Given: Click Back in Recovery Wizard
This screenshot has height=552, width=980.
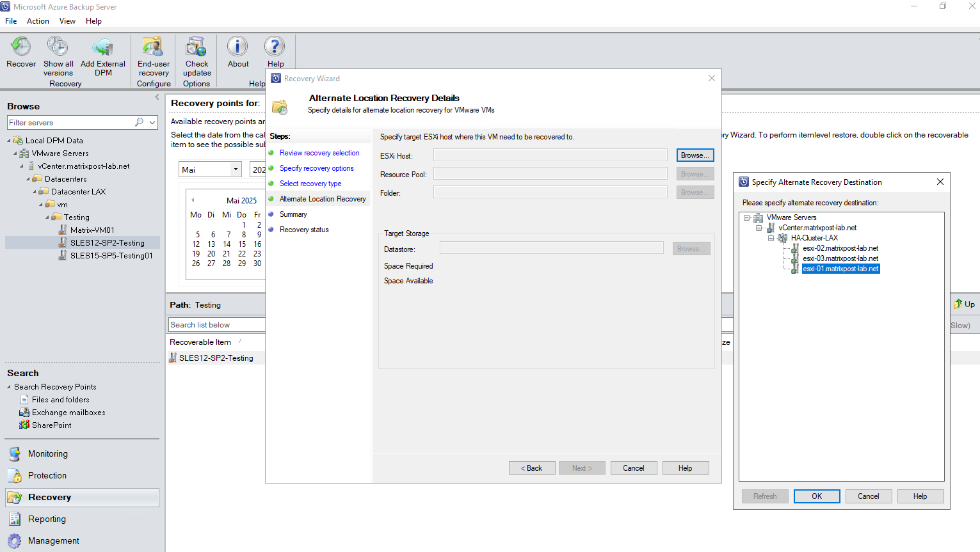Looking at the screenshot, I should click(x=531, y=468).
